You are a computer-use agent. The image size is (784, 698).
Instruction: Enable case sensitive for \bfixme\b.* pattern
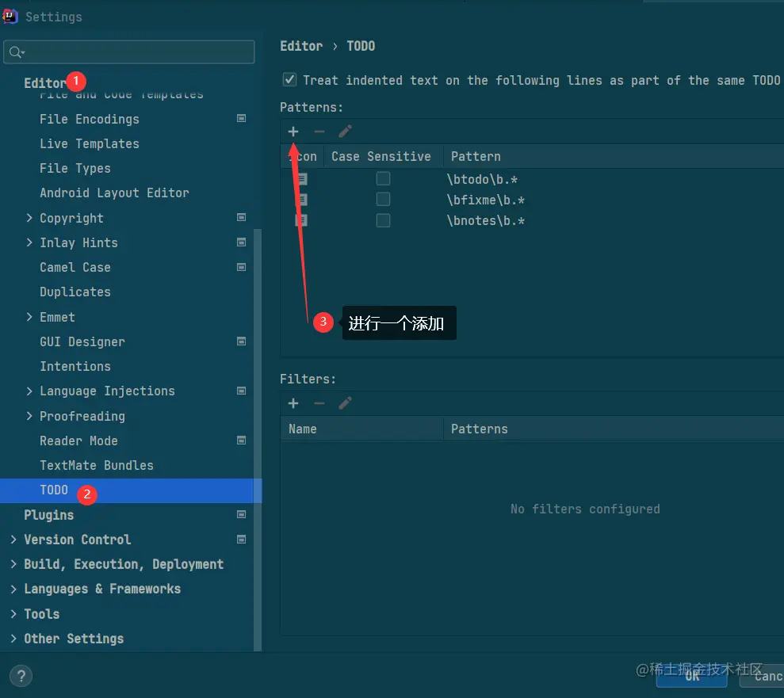383,200
